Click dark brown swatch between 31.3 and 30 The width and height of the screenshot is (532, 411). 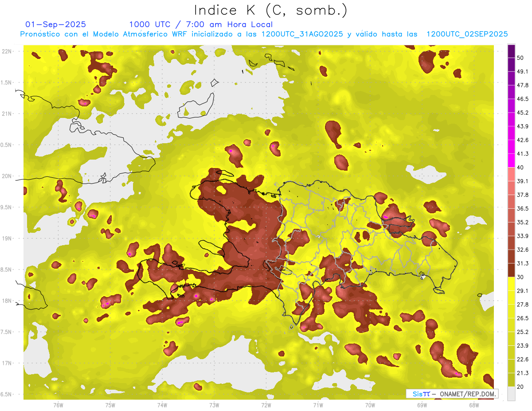click(x=511, y=270)
